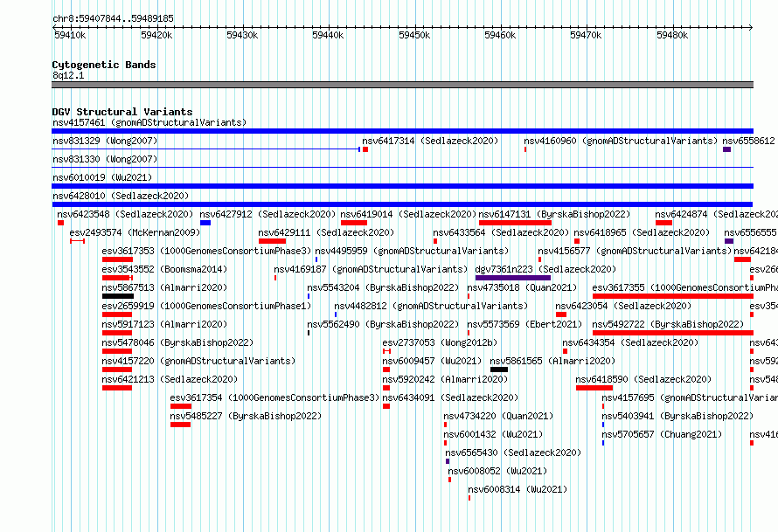Open nsv6010019 (Wu2021) variant details
This screenshot has width=778, height=532.
tap(102, 177)
